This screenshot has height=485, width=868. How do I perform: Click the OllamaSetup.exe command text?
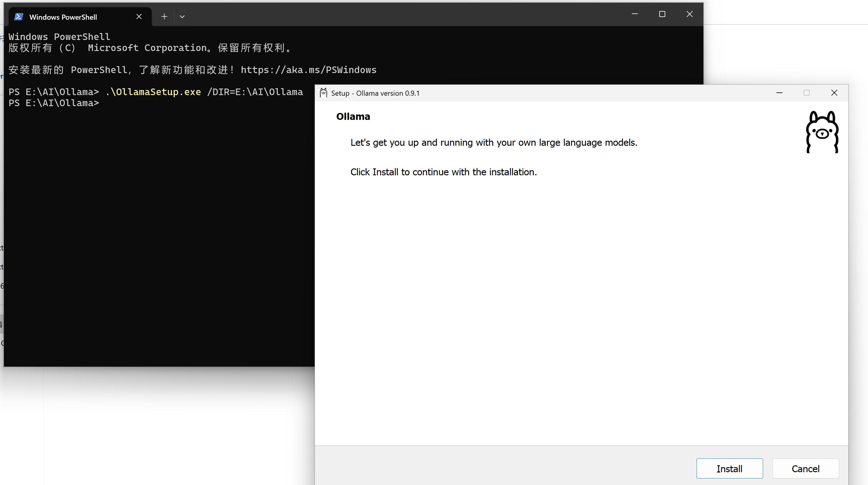click(153, 92)
